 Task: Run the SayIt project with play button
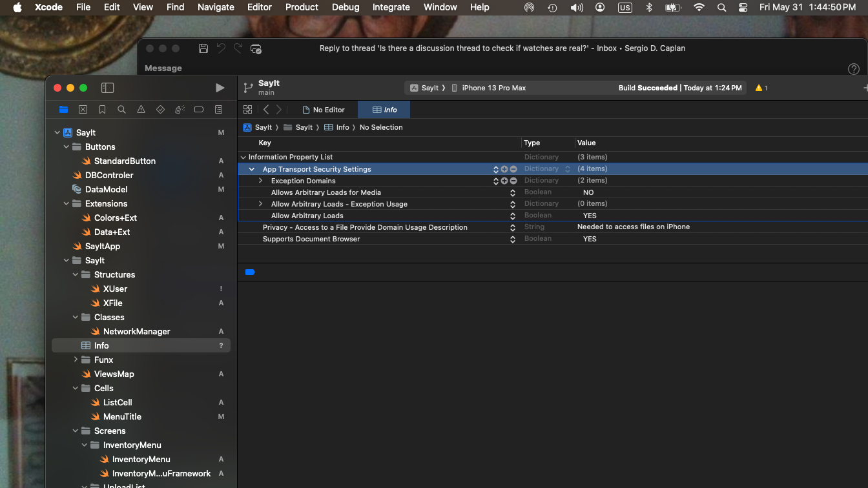220,88
